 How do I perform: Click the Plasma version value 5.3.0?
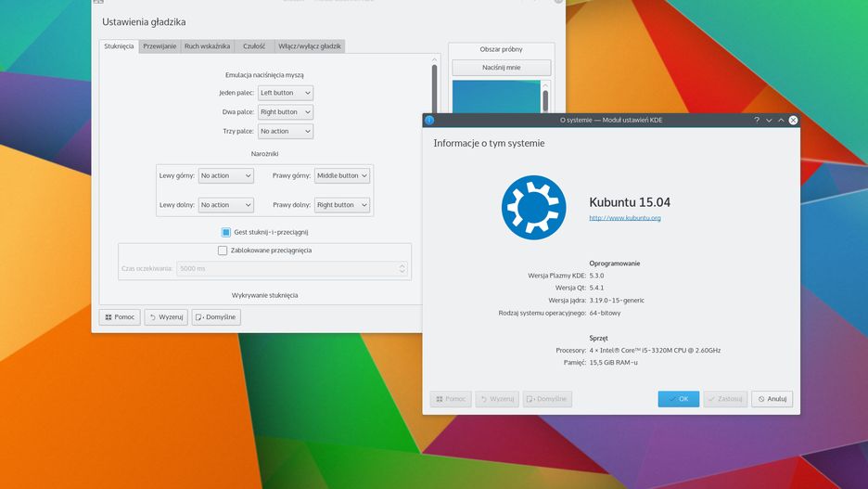(597, 276)
